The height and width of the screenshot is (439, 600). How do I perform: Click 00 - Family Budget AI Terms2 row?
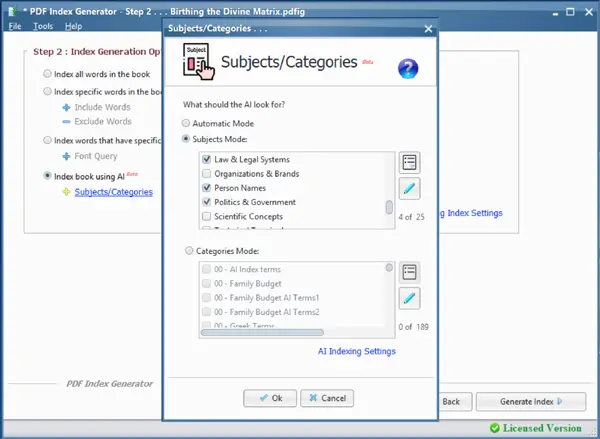point(293,312)
